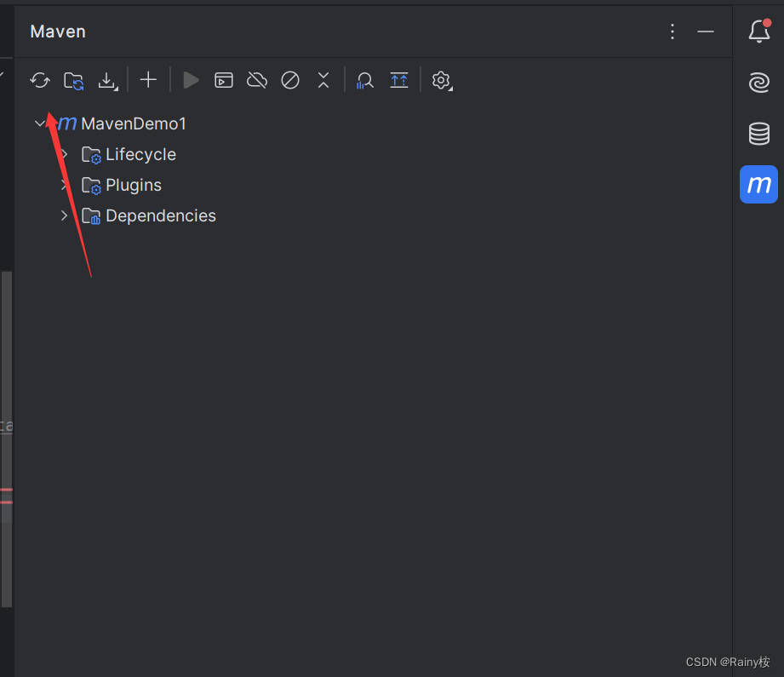The width and height of the screenshot is (784, 677).
Task: Expand the Lifecycle folder
Action: [64, 154]
